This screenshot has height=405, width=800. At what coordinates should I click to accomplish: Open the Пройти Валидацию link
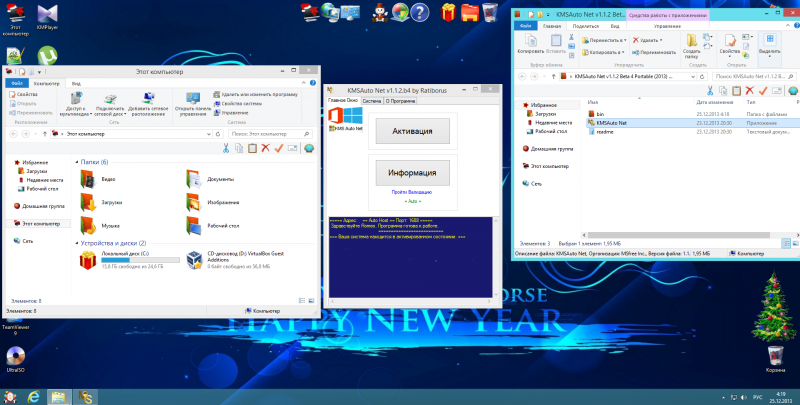412,192
